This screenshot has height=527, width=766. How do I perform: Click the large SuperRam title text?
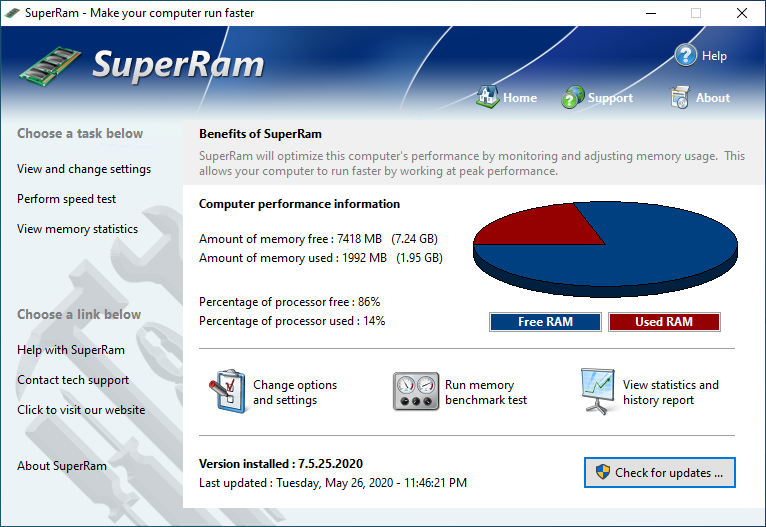click(x=178, y=64)
